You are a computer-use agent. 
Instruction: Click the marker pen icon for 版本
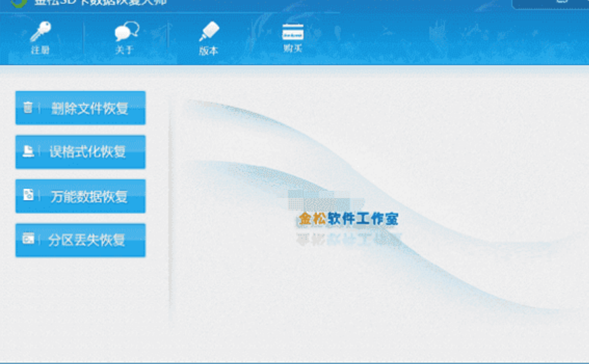(x=209, y=32)
